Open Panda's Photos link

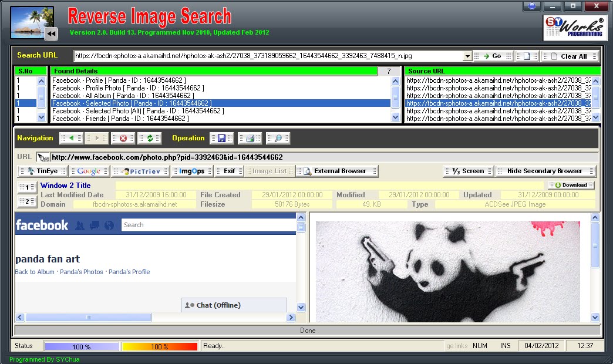pos(81,272)
